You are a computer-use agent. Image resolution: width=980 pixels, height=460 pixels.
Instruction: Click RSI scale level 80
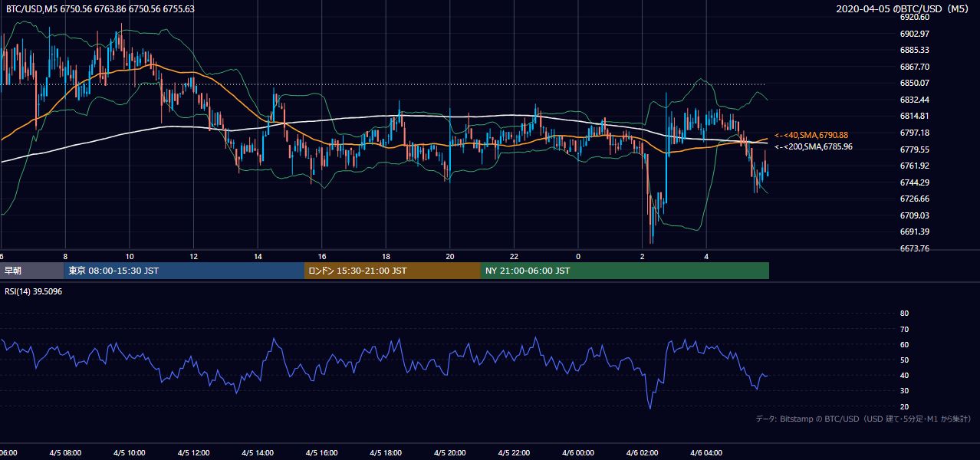(x=904, y=314)
